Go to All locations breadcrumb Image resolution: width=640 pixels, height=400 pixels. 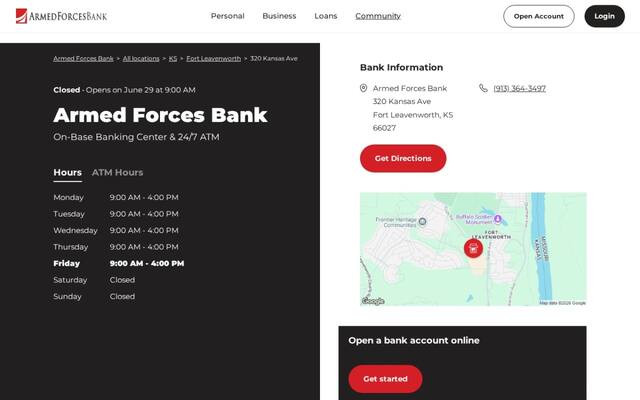pyautogui.click(x=141, y=58)
